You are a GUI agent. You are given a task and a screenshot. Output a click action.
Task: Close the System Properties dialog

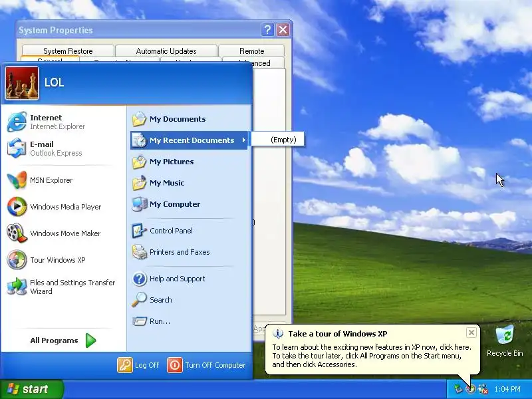[x=283, y=30]
